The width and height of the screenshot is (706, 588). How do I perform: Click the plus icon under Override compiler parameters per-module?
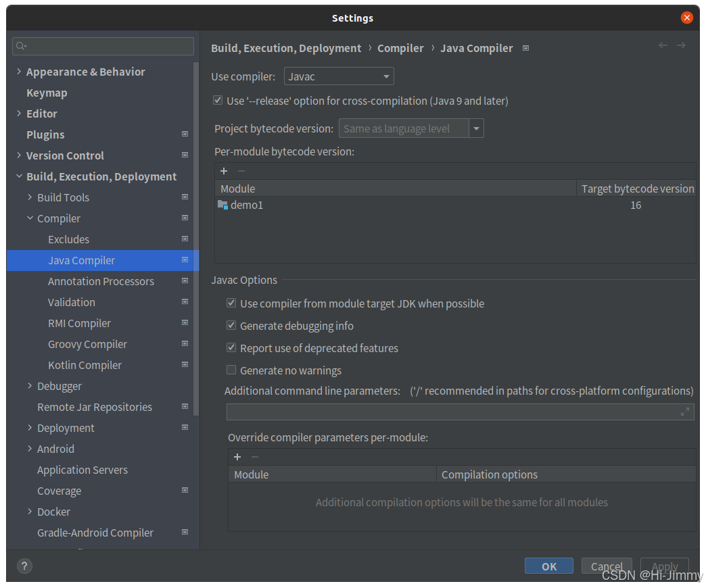pyautogui.click(x=237, y=457)
